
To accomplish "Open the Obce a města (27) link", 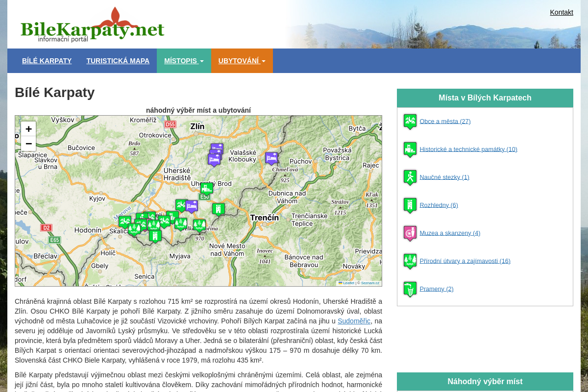I will point(445,121).
